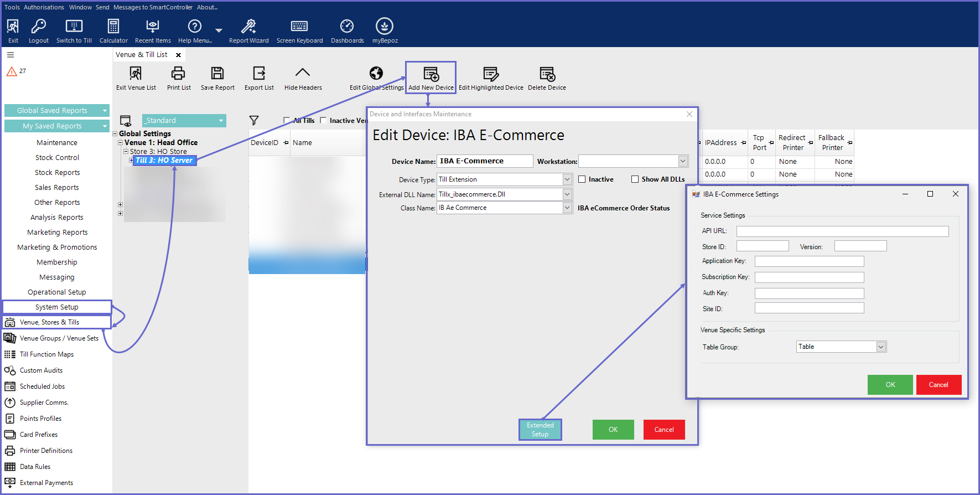Screen dimensions: 980x495
Task: Open External Payments
Action: click(x=46, y=483)
